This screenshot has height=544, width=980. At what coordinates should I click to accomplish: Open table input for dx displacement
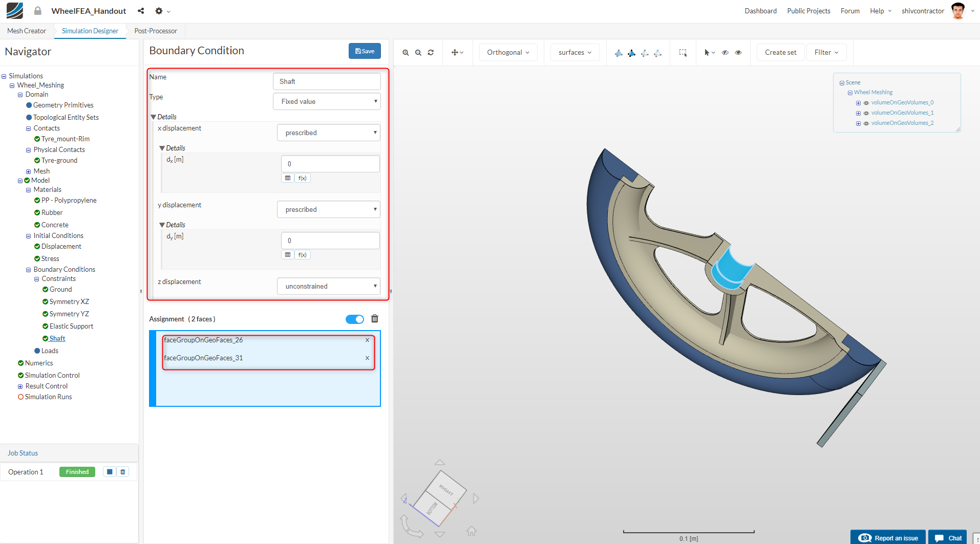[288, 178]
